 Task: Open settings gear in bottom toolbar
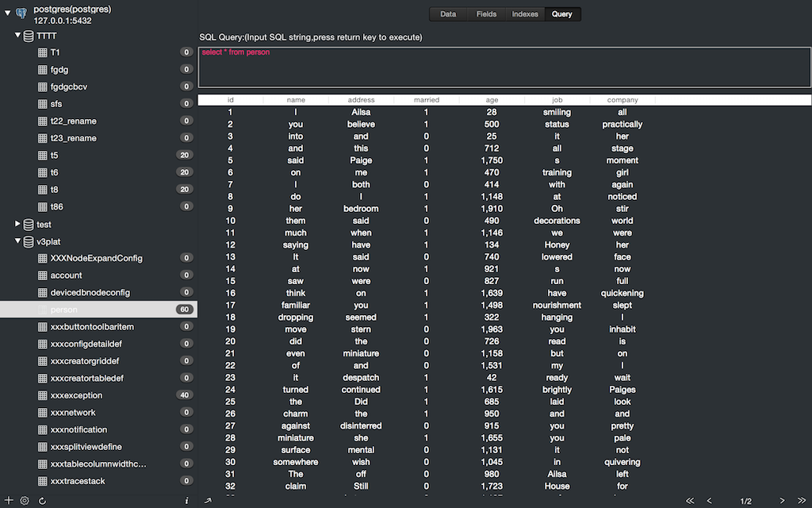click(25, 501)
